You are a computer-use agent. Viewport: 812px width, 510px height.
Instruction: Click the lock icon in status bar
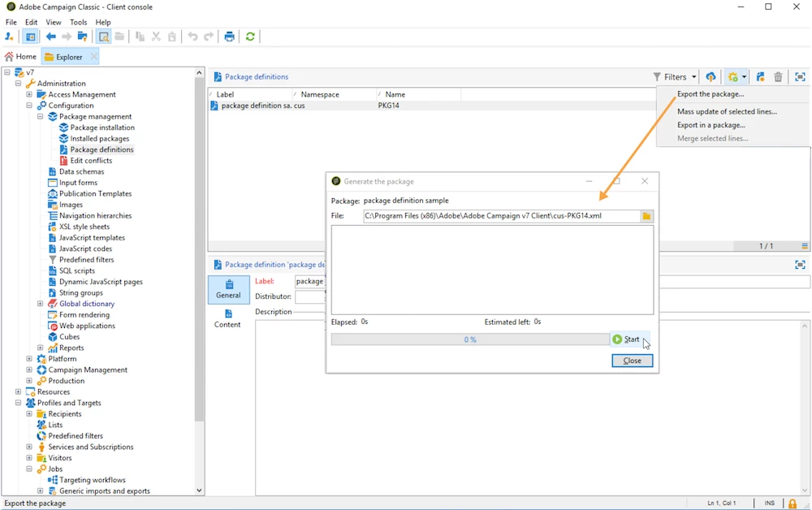click(x=793, y=504)
